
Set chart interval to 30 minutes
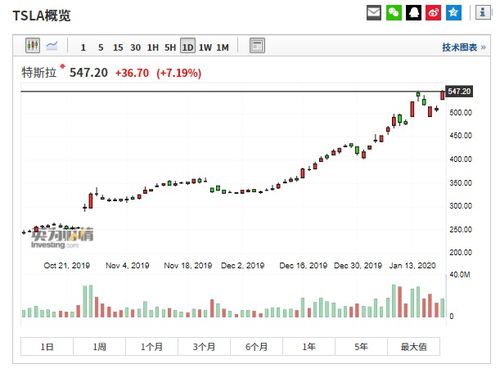pos(135,48)
